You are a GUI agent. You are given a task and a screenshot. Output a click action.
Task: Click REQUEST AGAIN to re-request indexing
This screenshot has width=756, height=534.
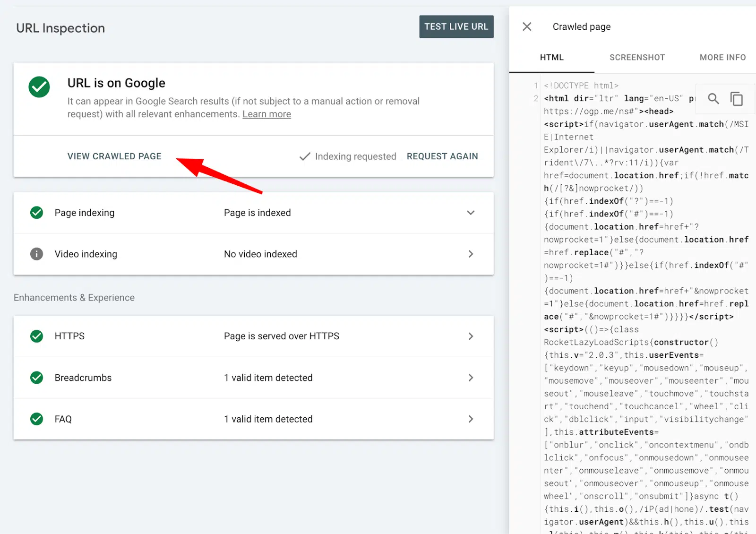pos(442,156)
